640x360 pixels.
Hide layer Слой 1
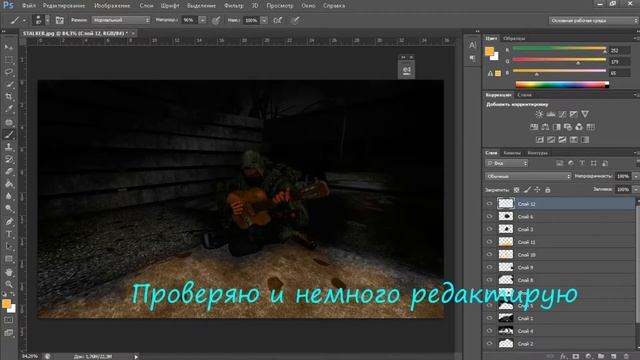(x=489, y=318)
